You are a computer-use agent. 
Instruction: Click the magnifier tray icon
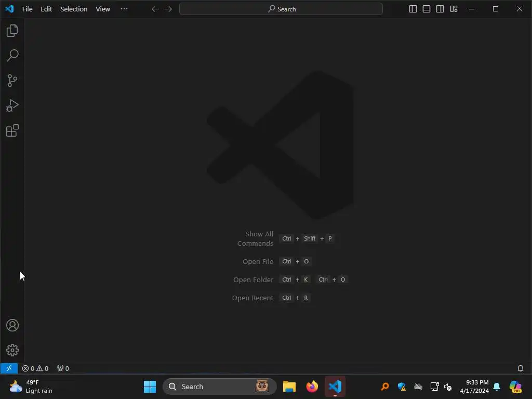pos(385,387)
